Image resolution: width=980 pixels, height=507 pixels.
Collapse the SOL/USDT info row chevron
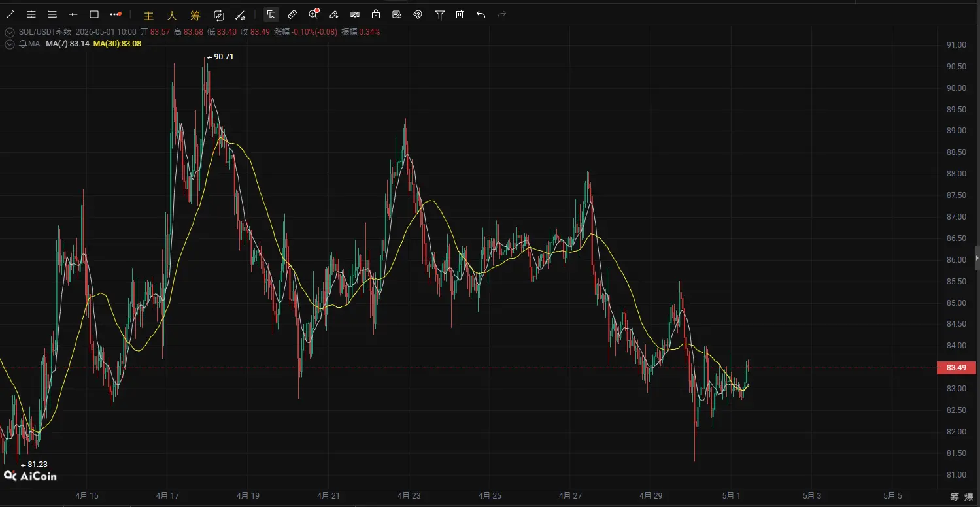click(9, 31)
